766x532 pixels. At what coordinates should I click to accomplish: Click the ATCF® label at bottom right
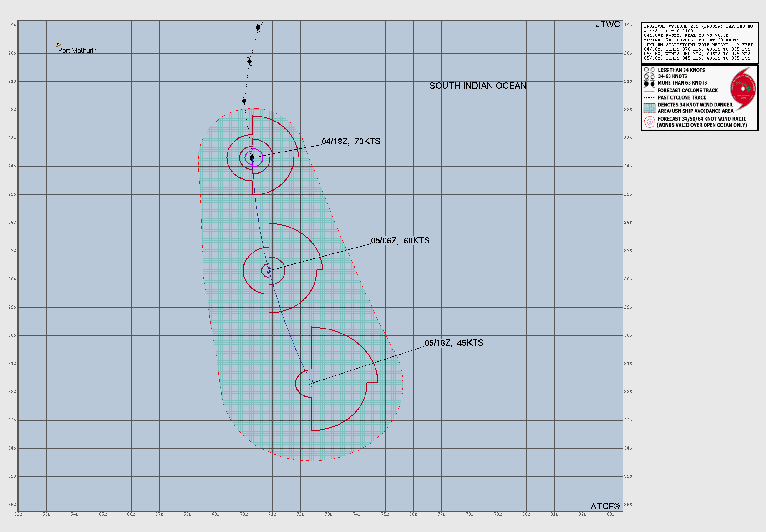tap(605, 506)
